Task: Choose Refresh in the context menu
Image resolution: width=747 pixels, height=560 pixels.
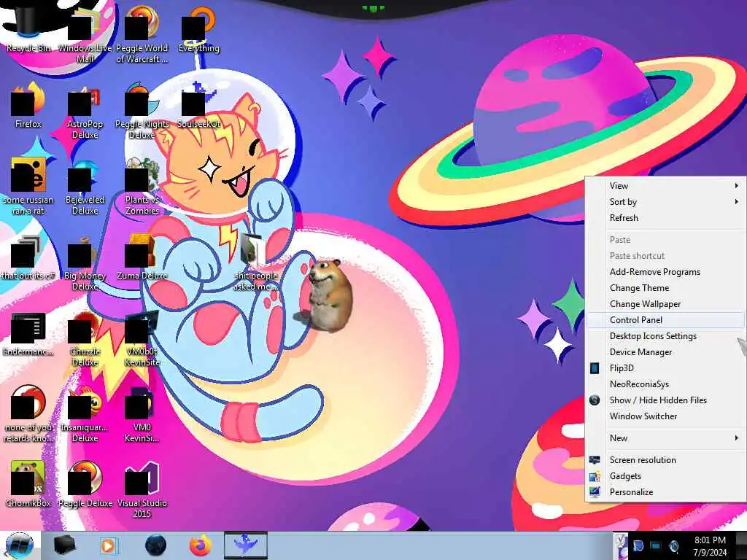Action: click(665, 217)
